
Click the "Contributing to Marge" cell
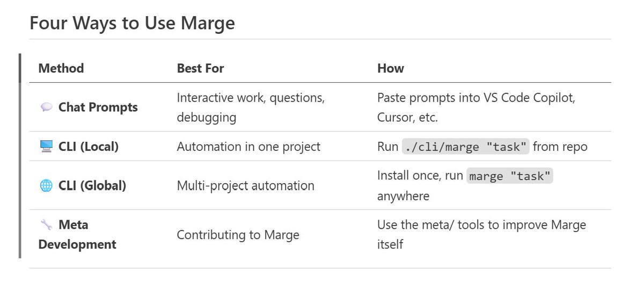(x=238, y=235)
